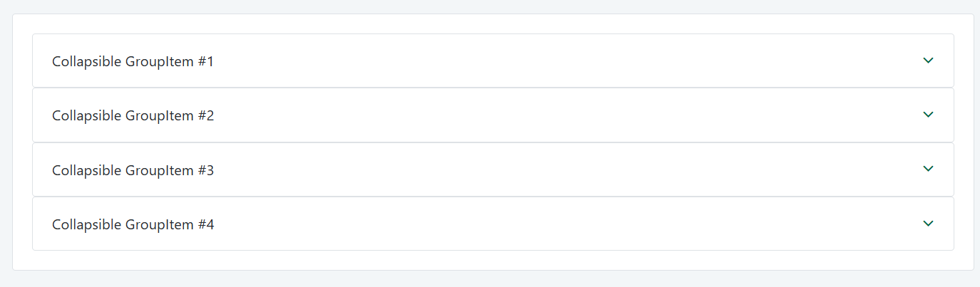Click the "Collapsible GroupItem #3" title text
This screenshot has width=980, height=287.
click(x=133, y=170)
